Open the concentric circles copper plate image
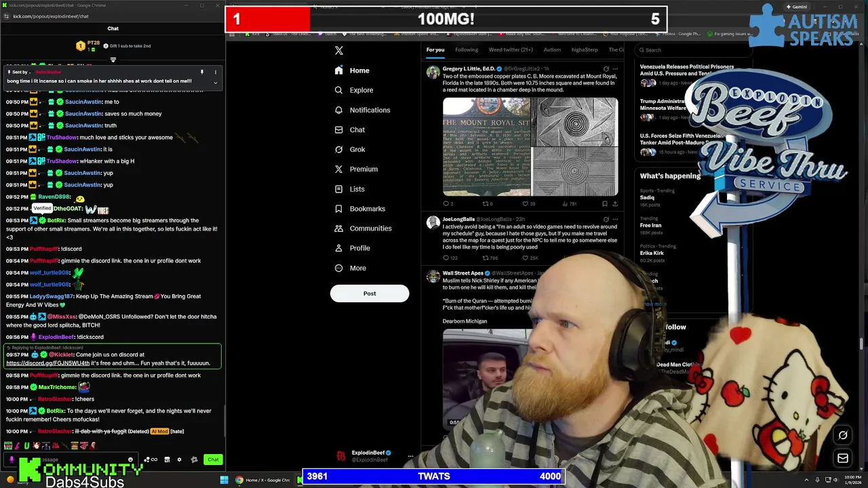 pyautogui.click(x=575, y=122)
